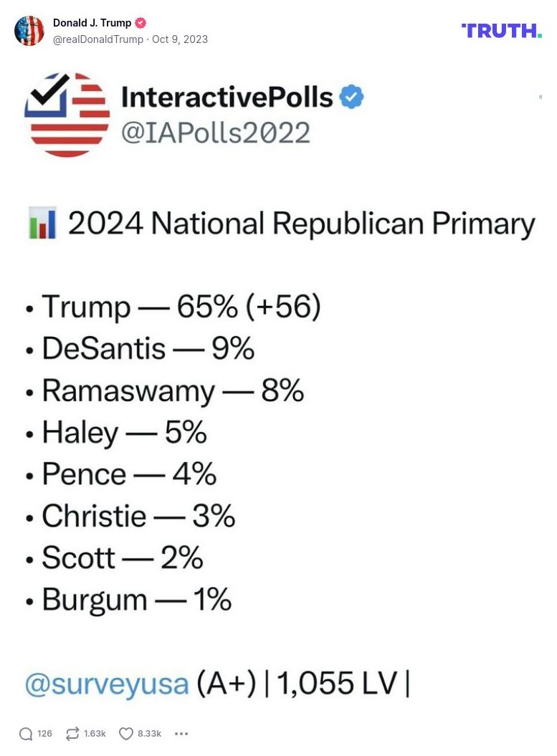
Task: Click Donald Trump's circular profile picture
Action: [x=29, y=31]
